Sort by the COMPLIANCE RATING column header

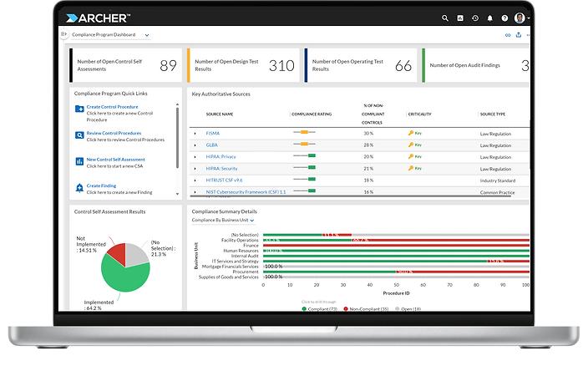[x=312, y=114]
